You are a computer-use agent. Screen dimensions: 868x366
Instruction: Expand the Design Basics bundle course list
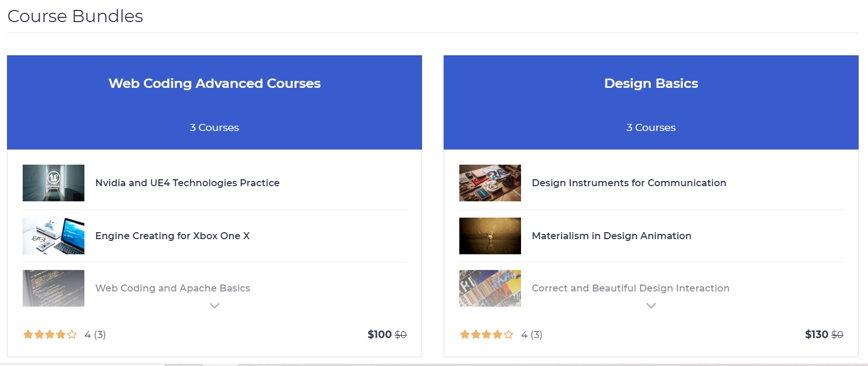click(651, 305)
